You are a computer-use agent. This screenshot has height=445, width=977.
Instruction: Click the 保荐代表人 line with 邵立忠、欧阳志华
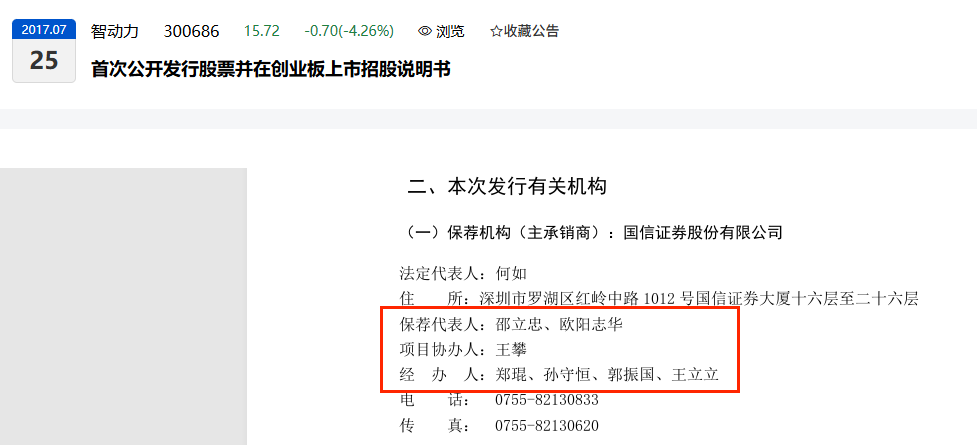click(x=511, y=324)
